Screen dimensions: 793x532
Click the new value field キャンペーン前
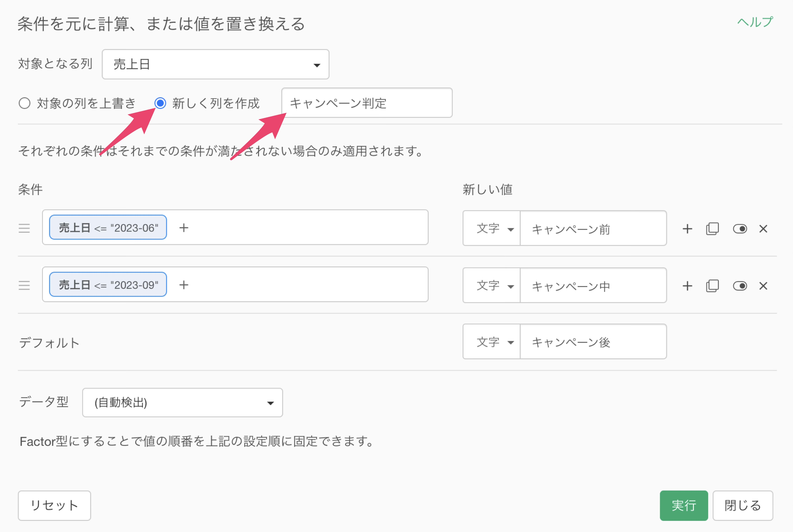point(593,228)
